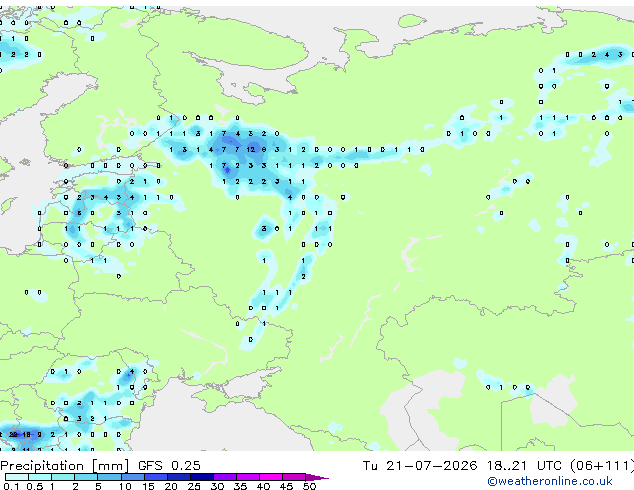Click the '12' precipitation value on the map
Screen dimensions: 634x490
point(251,150)
